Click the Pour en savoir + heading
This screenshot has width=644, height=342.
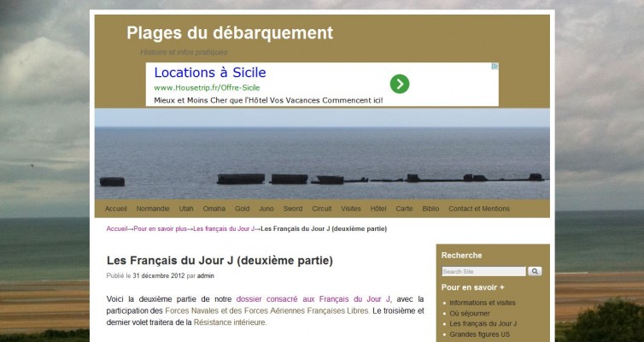pyautogui.click(x=472, y=287)
